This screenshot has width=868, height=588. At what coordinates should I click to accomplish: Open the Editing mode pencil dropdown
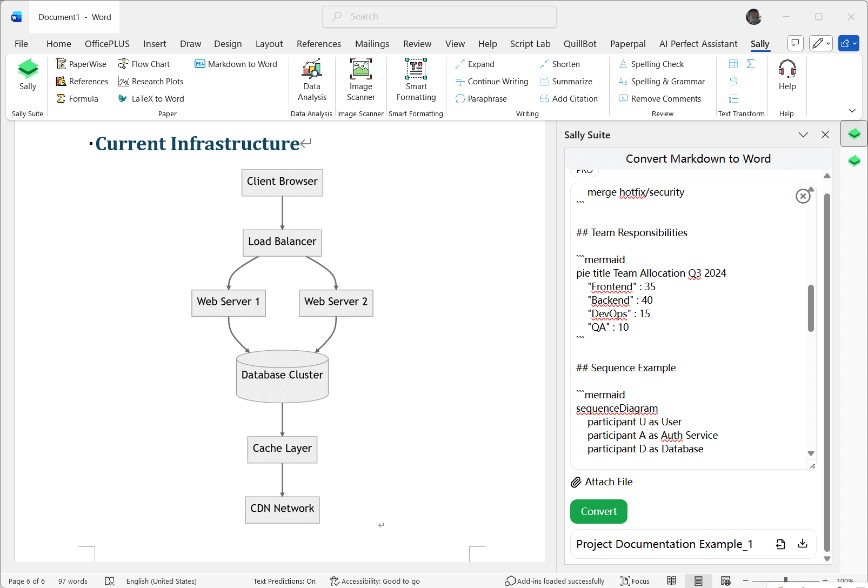coord(820,43)
